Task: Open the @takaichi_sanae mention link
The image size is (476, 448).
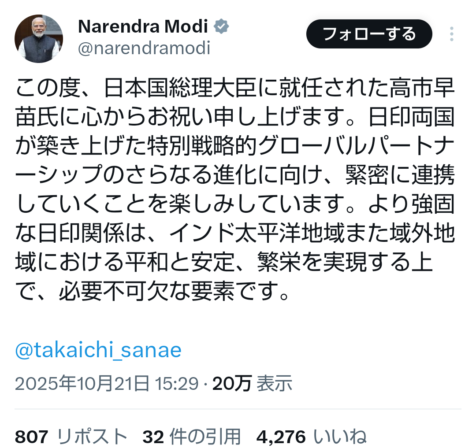Action: (98, 350)
